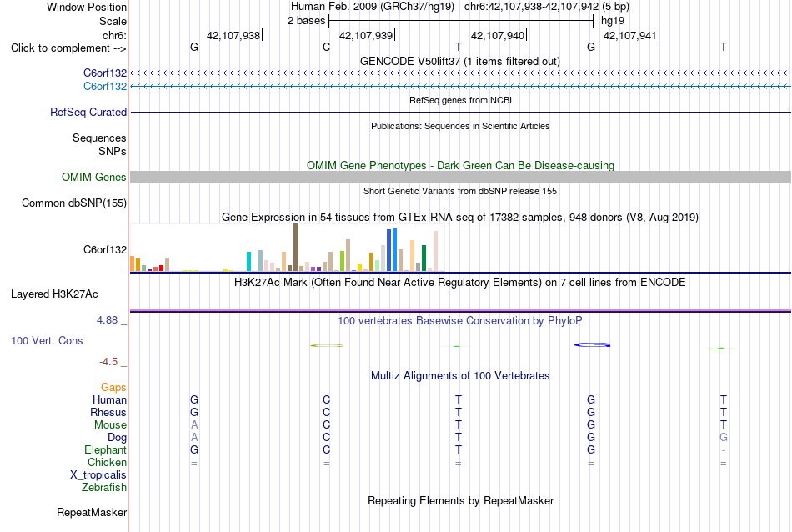This screenshot has width=792, height=532.
Task: Select the tallest brown GTEx expression bar
Action: pos(295,248)
